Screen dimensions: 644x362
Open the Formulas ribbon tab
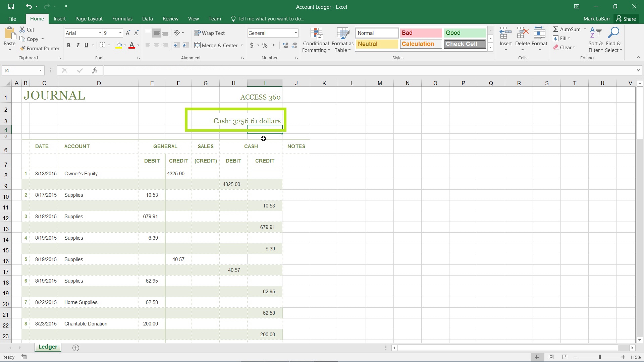(122, 18)
